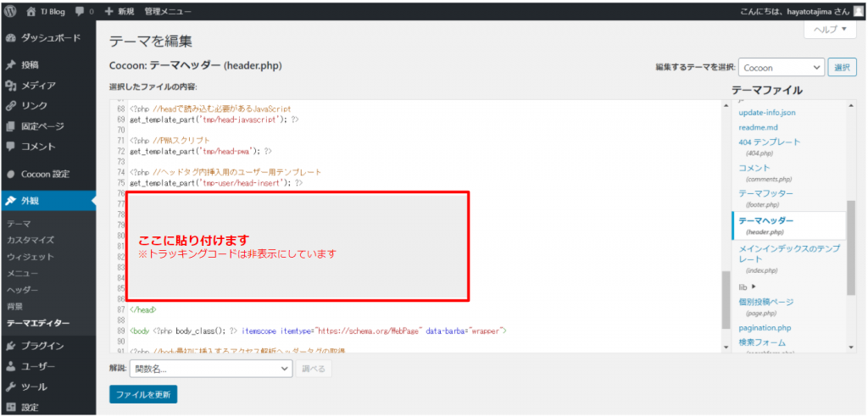Click the WordPress logo icon

11,12
